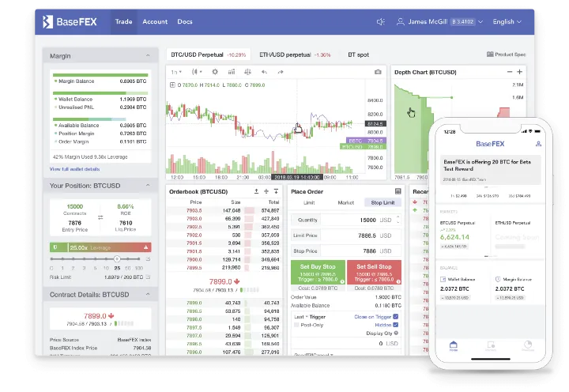Viewport: 569px width, 392px height.
Task: Tap the pie chart tab icon on the phone
Action: point(528,345)
